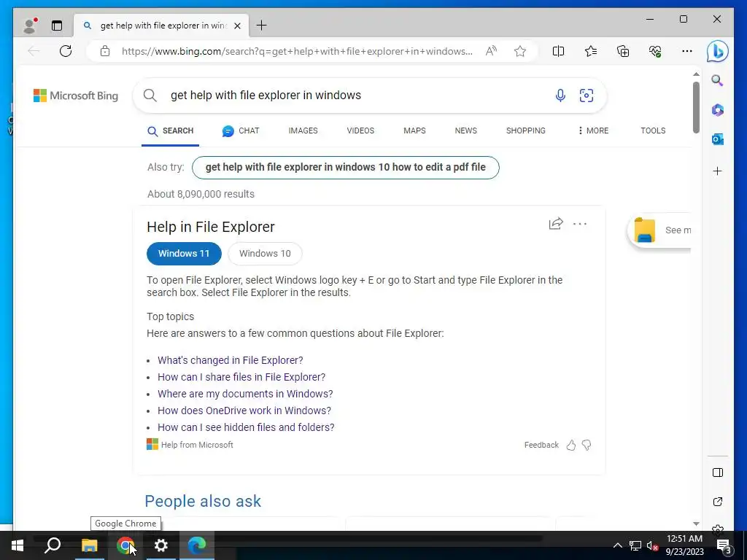Show hidden tray icons chevron
The image size is (747, 560).
617,545
